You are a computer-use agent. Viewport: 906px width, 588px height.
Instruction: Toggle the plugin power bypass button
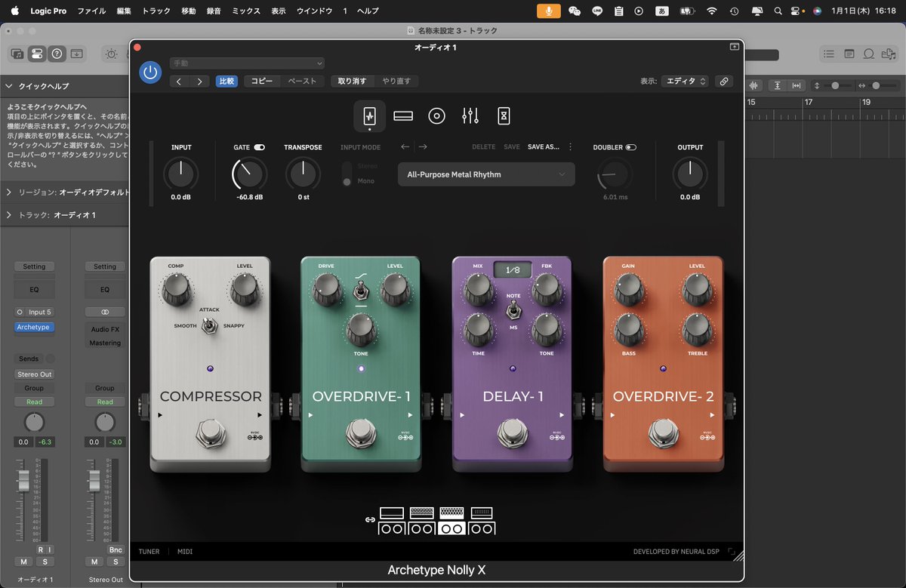pos(150,72)
